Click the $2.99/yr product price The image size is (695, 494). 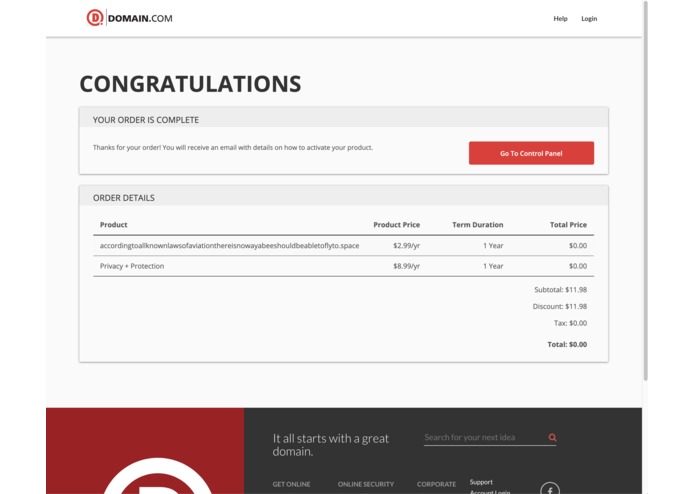click(x=406, y=245)
